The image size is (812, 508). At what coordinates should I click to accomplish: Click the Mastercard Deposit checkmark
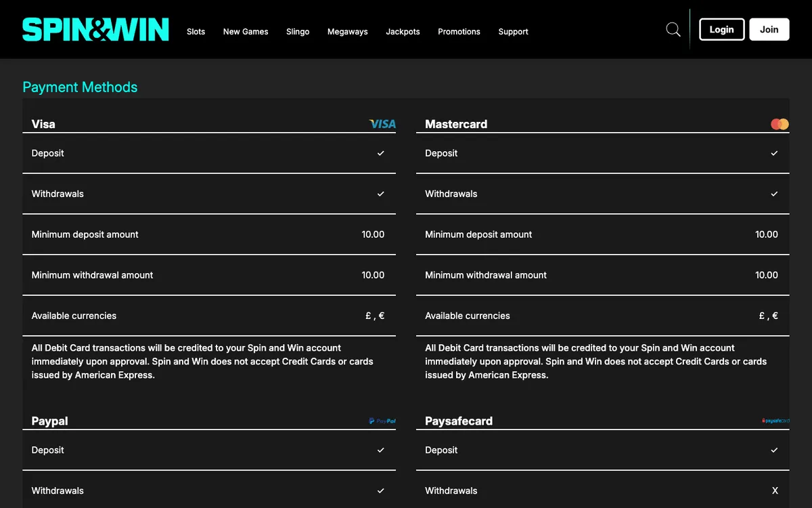(775, 153)
